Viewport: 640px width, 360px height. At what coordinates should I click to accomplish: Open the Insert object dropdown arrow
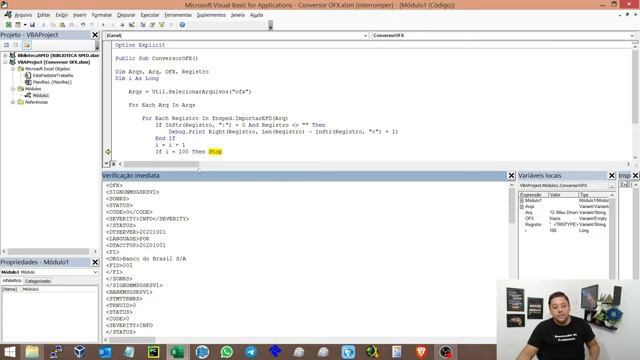pyautogui.click(x=24, y=25)
